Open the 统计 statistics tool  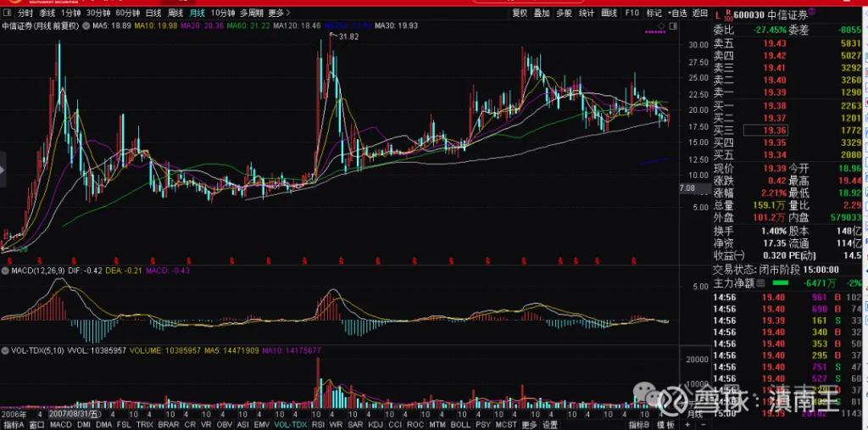point(587,13)
